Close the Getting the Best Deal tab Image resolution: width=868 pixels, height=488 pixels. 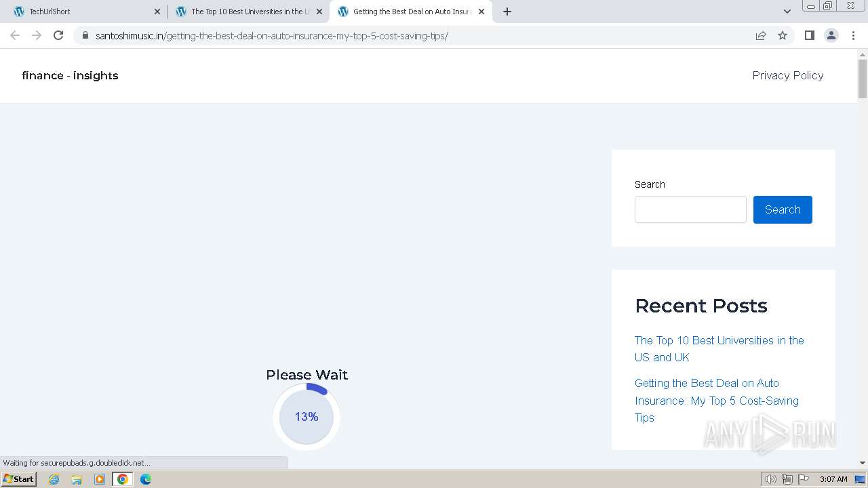[x=481, y=12]
